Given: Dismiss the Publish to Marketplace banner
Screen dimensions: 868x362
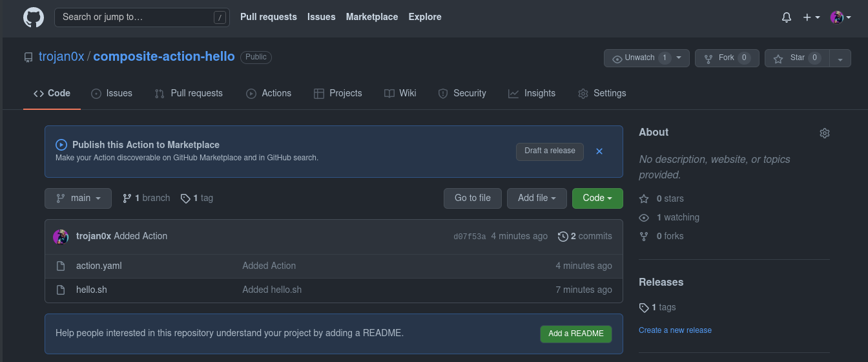Looking at the screenshot, I should click(599, 151).
